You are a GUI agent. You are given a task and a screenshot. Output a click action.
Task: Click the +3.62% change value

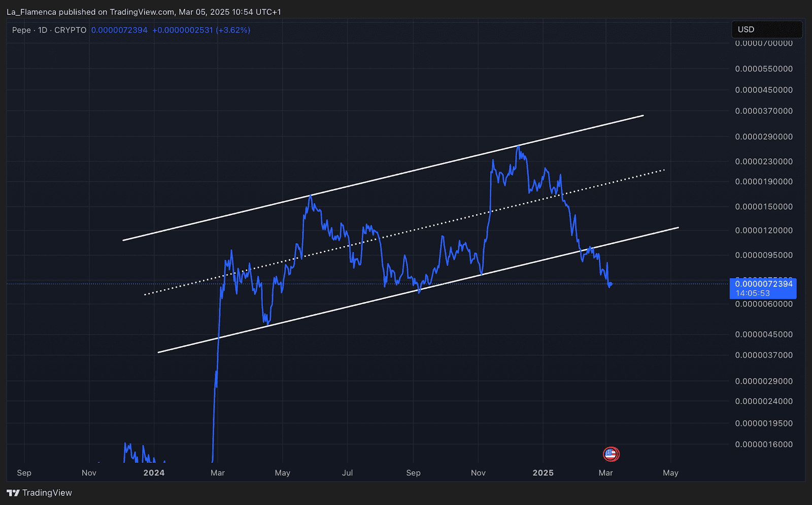[x=233, y=30]
